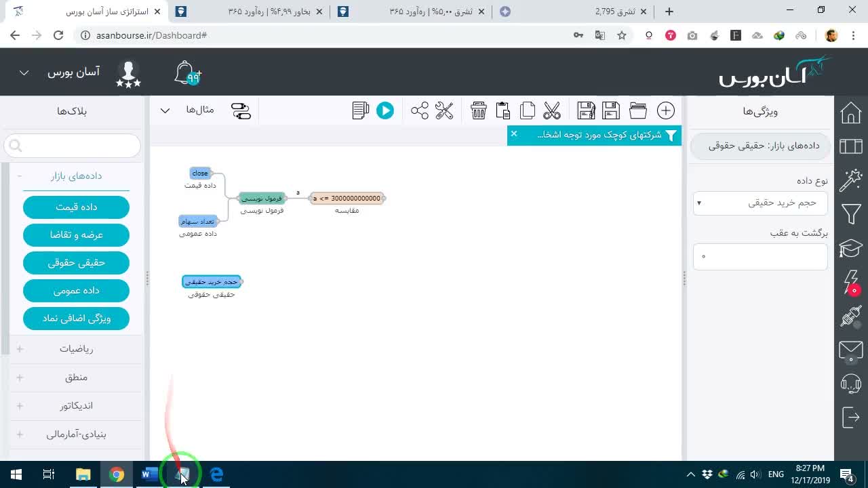Open the نوع داده dropdown
Viewport: 868px width, 488px height.
click(760, 203)
